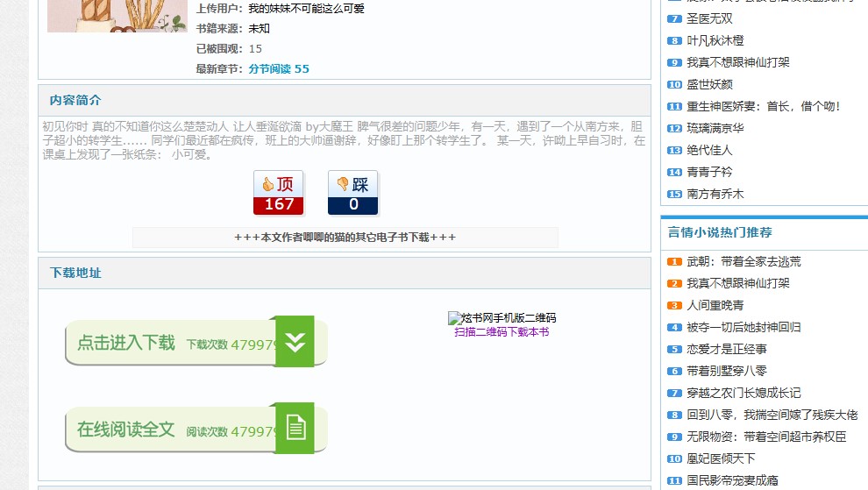
Task: Click the 扫描二维码下载本书 link
Action: click(x=502, y=331)
